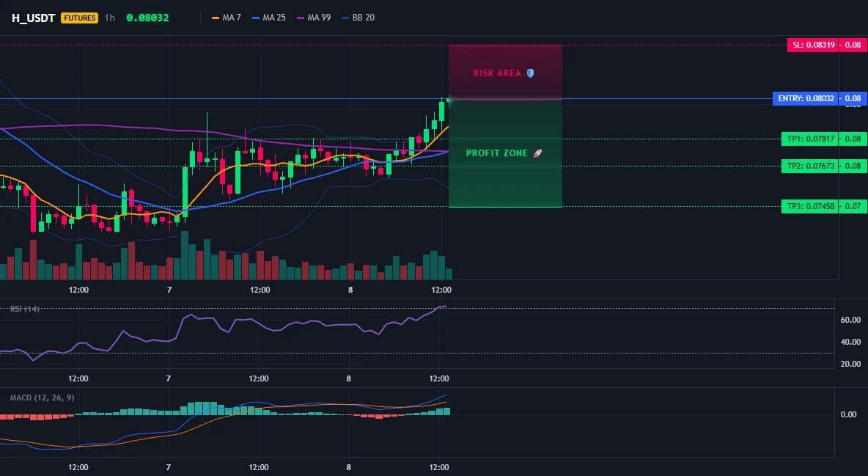
Task: Click the SL: 0.08319 stop loss label
Action: coord(812,45)
